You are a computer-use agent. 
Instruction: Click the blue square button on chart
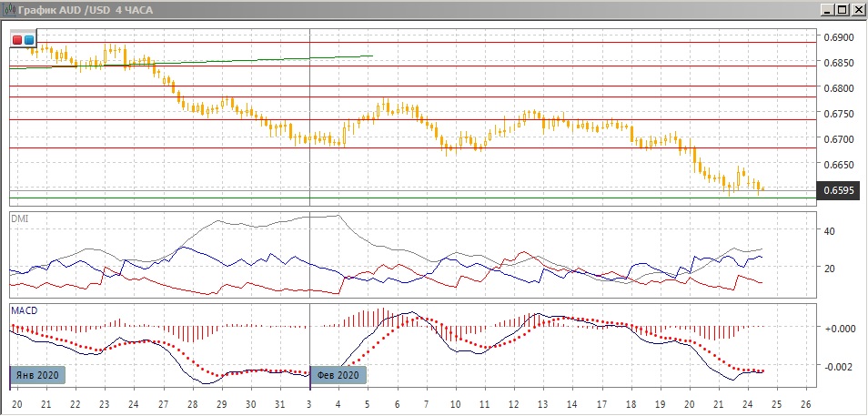[29, 39]
